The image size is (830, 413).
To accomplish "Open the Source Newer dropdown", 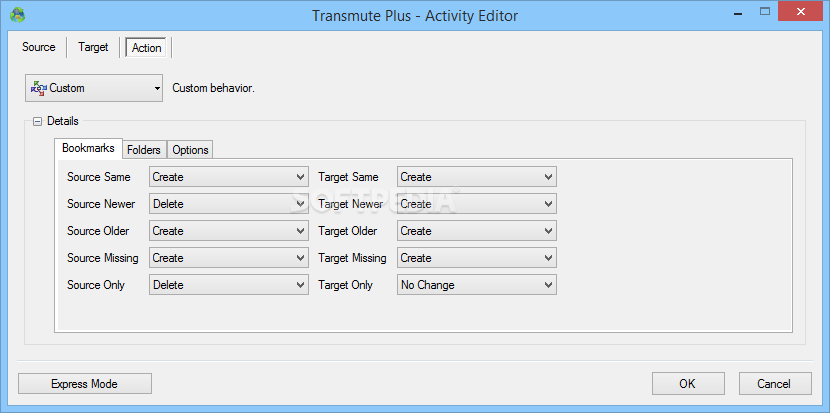I will coord(229,204).
